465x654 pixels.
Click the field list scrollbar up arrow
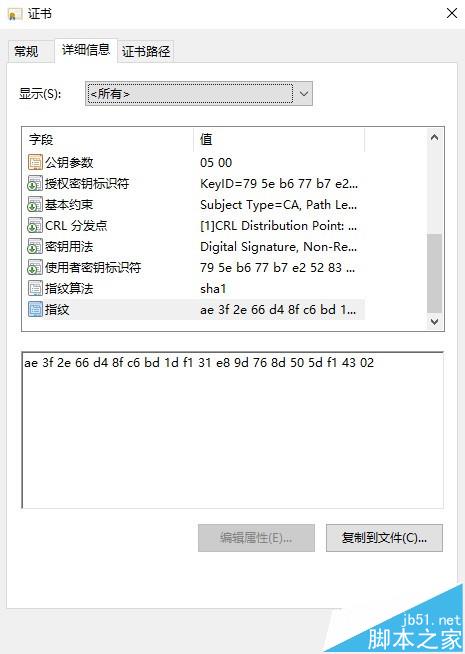(x=435, y=137)
